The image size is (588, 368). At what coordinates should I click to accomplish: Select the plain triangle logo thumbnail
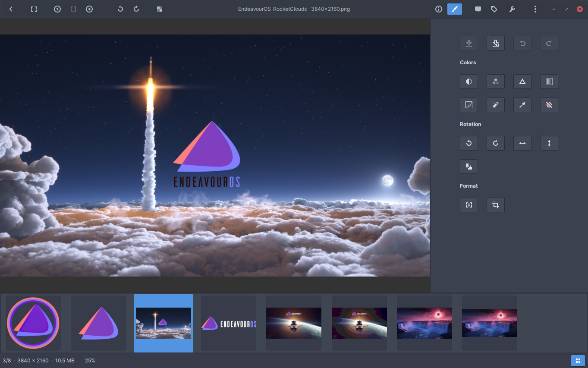tap(98, 323)
